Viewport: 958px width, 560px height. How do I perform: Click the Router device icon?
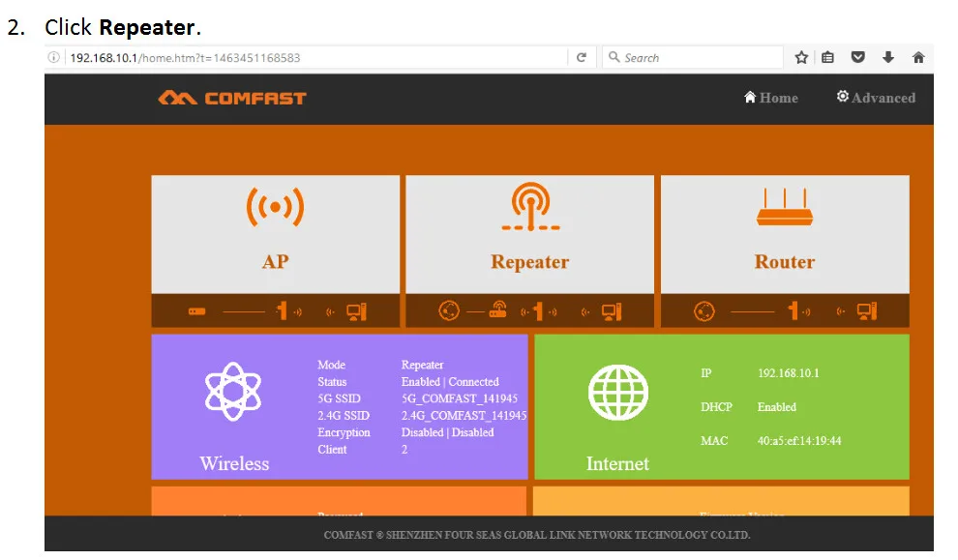coord(785,207)
